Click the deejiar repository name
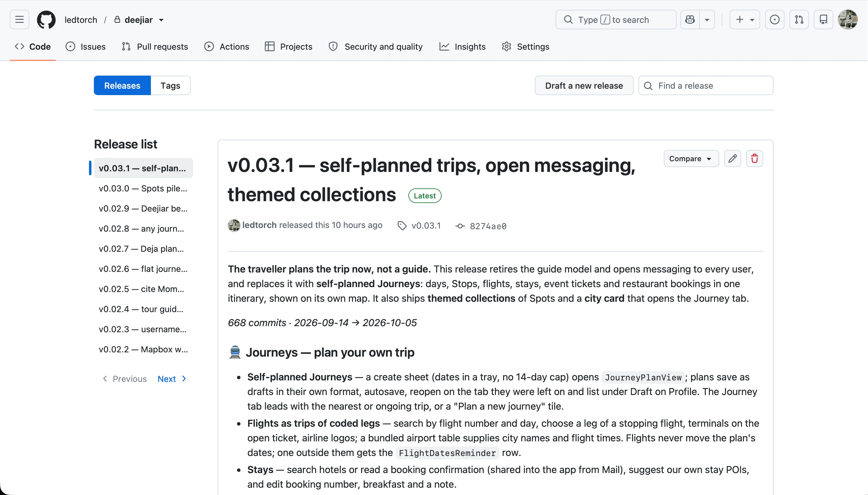Viewport: 868px width, 495px height. point(139,20)
